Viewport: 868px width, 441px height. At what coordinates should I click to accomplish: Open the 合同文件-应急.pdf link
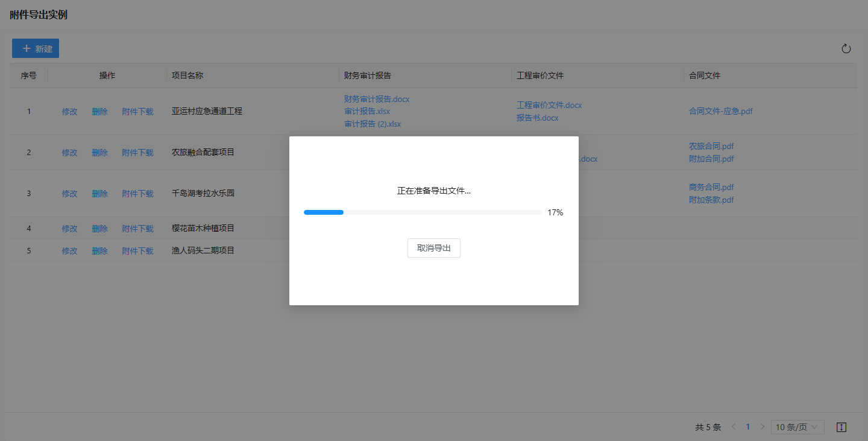720,112
